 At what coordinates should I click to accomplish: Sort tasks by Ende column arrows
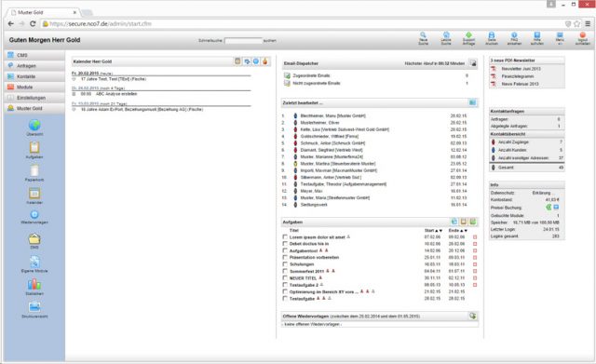click(x=464, y=230)
